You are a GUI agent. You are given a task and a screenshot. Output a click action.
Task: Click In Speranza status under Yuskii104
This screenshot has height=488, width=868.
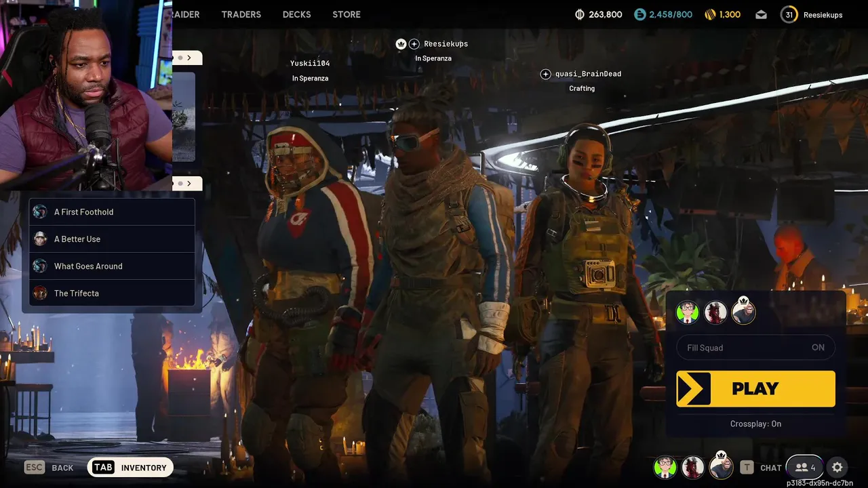point(310,79)
